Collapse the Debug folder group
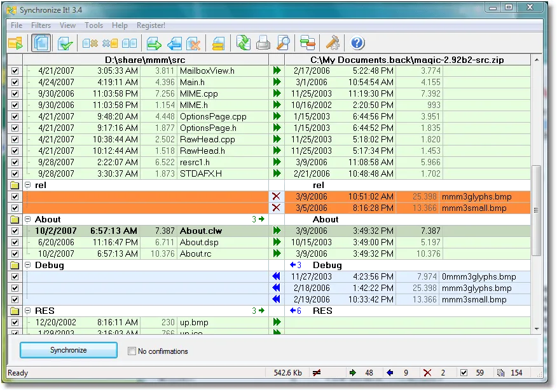The height and width of the screenshot is (392, 557). 28,265
